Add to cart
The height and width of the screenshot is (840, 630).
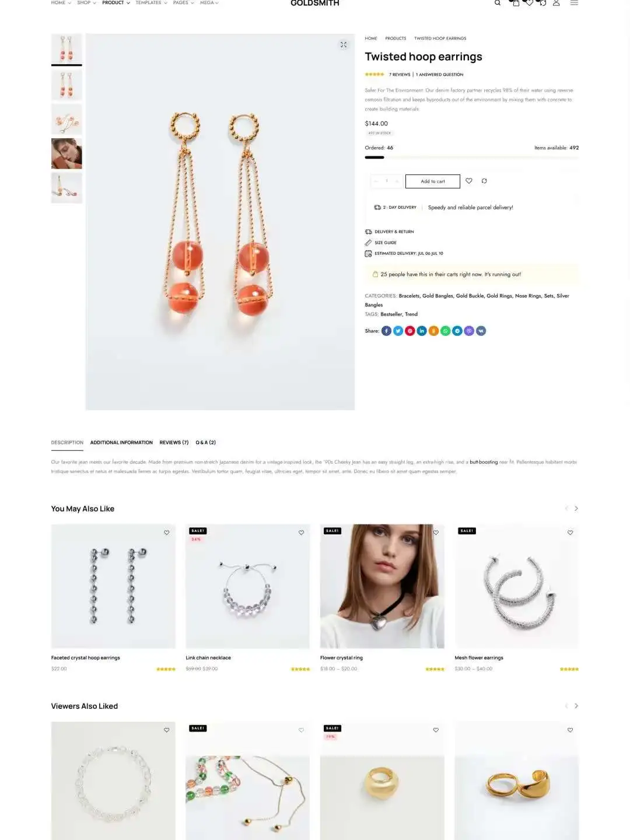(433, 181)
